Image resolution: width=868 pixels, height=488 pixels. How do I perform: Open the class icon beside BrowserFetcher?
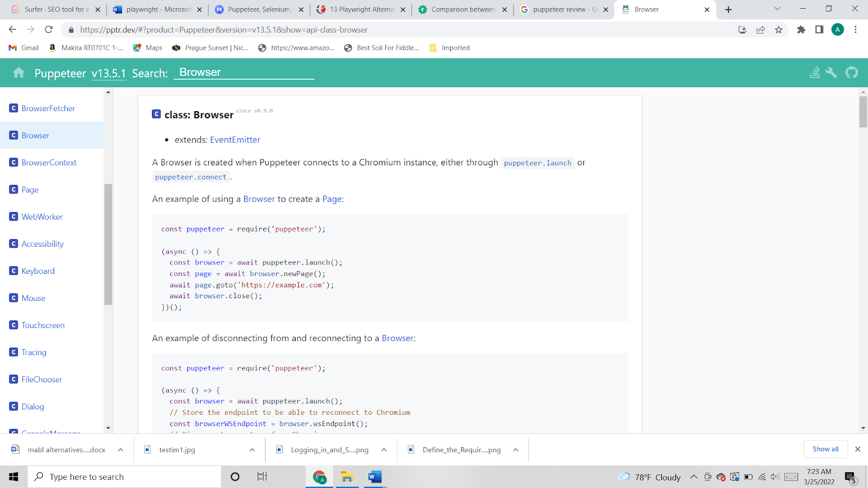click(x=14, y=108)
